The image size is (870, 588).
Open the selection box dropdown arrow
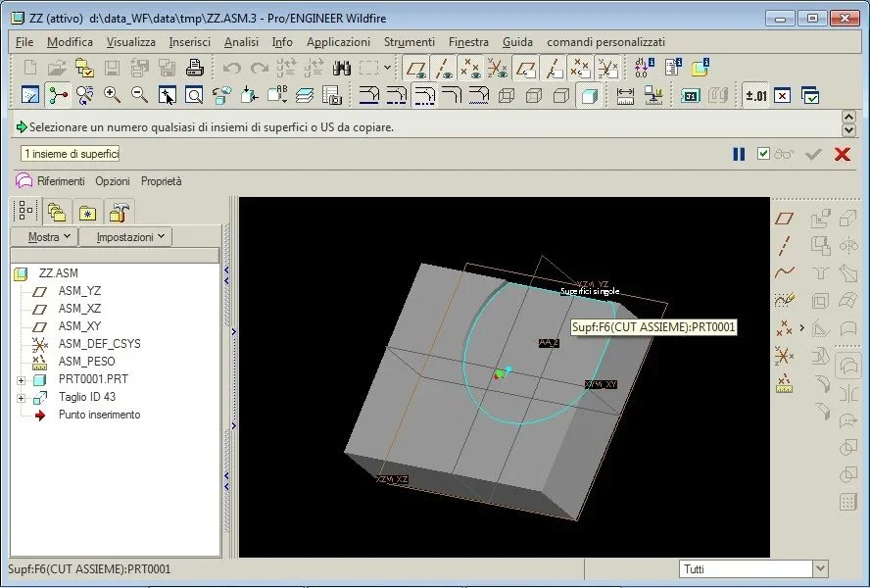387,69
